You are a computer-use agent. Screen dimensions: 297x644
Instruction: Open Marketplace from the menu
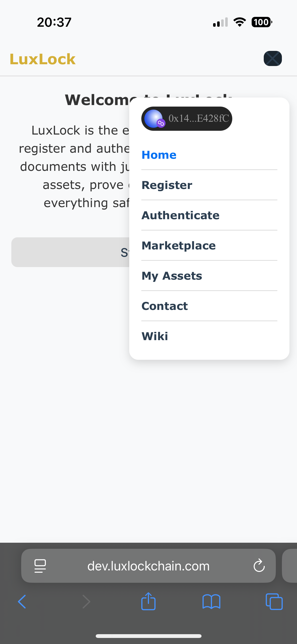coord(179,246)
